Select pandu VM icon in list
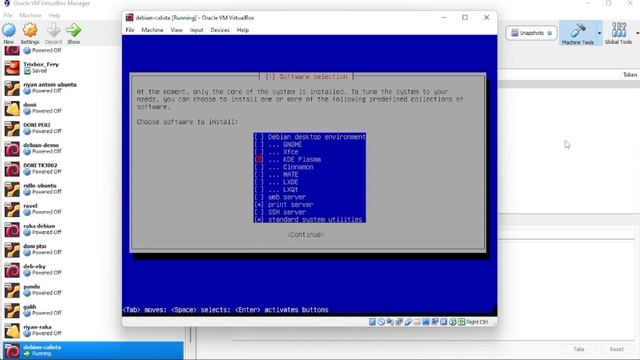The image size is (640, 360). pos(12,290)
